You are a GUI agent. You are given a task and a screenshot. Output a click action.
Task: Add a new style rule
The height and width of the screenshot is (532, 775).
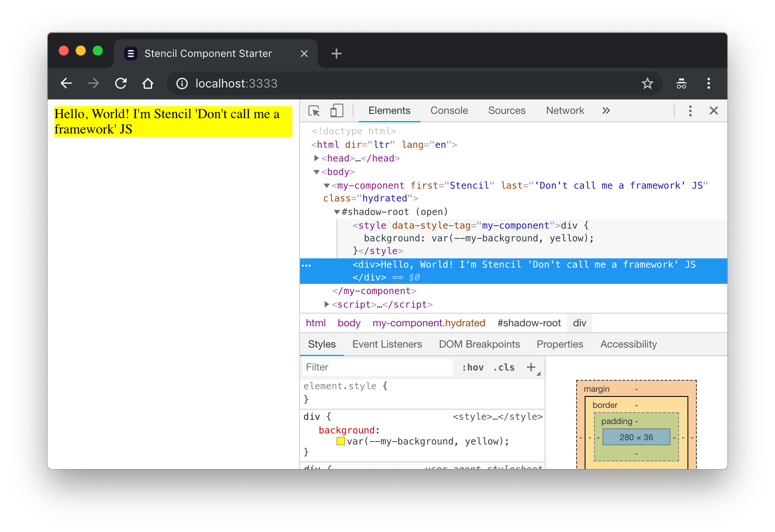tap(531, 367)
